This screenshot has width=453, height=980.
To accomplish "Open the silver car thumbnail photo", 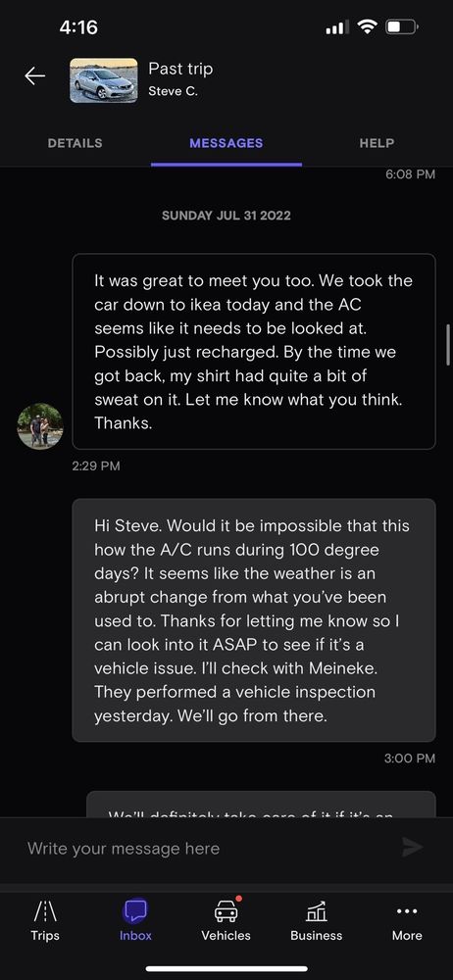I will pos(103,80).
